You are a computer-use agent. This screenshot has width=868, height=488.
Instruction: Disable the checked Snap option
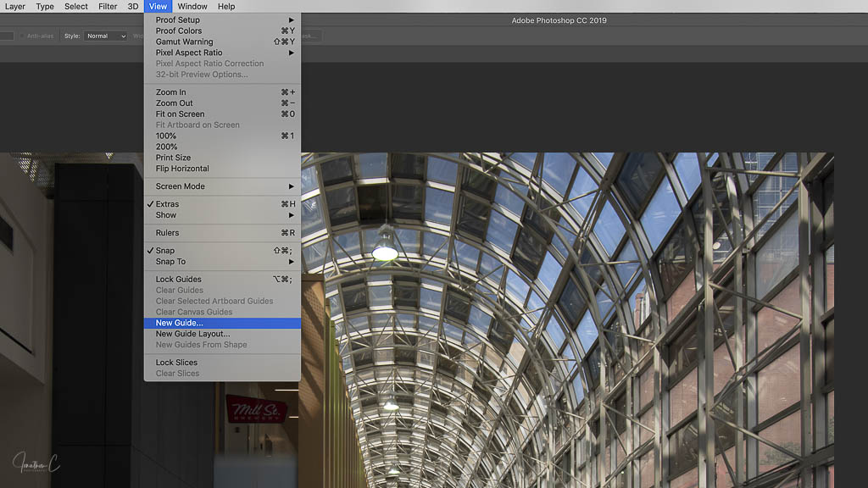pos(164,251)
